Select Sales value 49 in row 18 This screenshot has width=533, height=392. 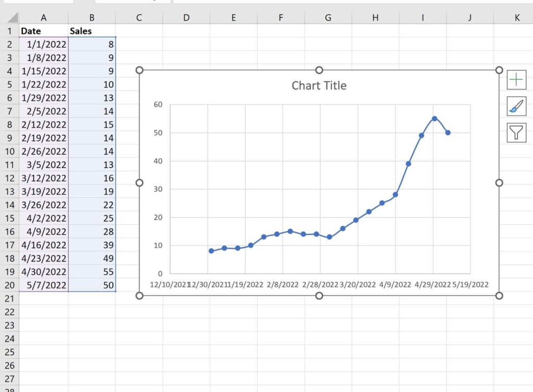tap(92, 258)
